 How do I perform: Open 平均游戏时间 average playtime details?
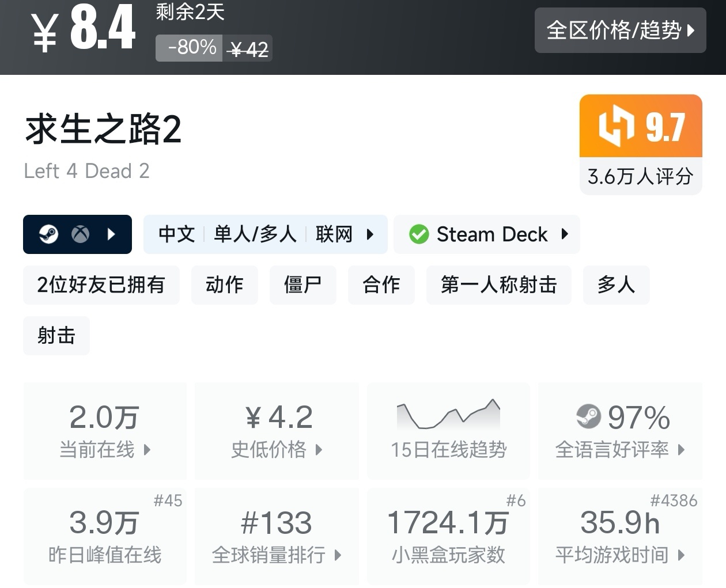pyautogui.click(x=619, y=536)
